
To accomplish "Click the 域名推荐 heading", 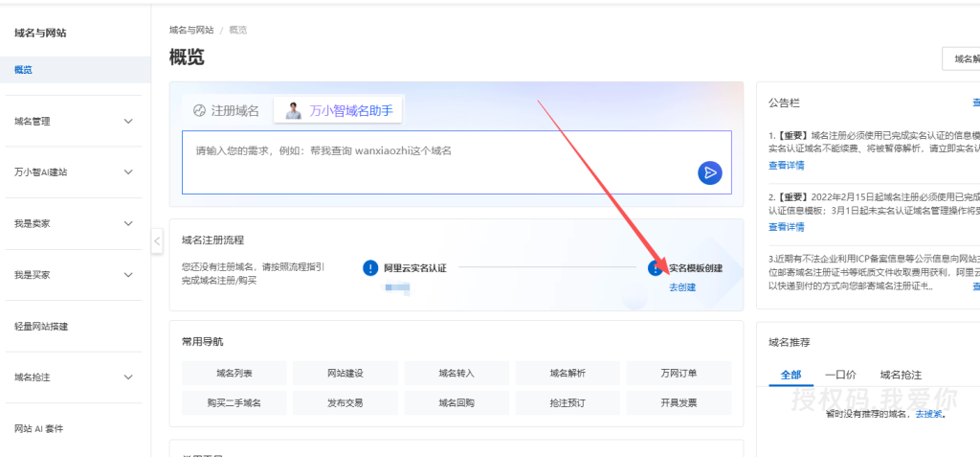I will [x=790, y=342].
